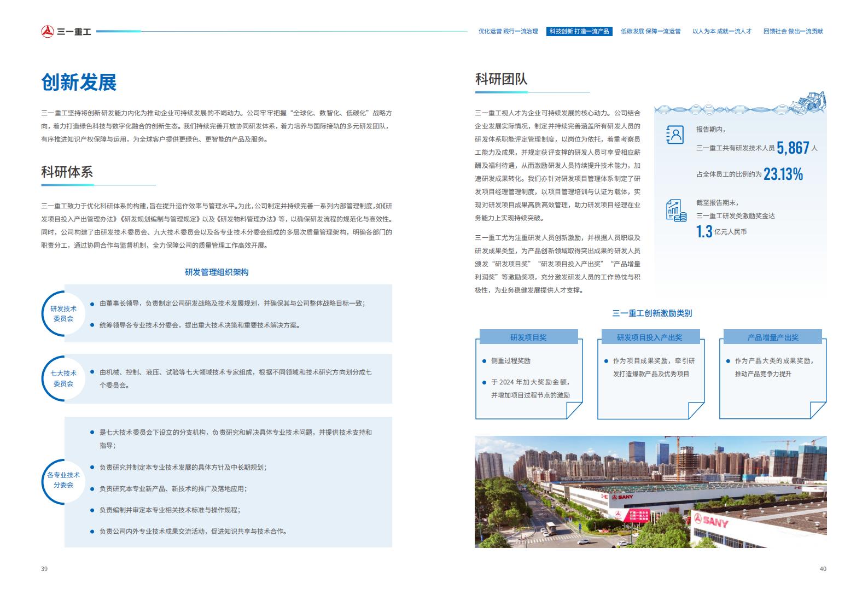Image resolution: width=868 pixels, height=589 pixels.
Task: Click the bullet 负责研究本专业新产品、新技术
Action: 173,489
